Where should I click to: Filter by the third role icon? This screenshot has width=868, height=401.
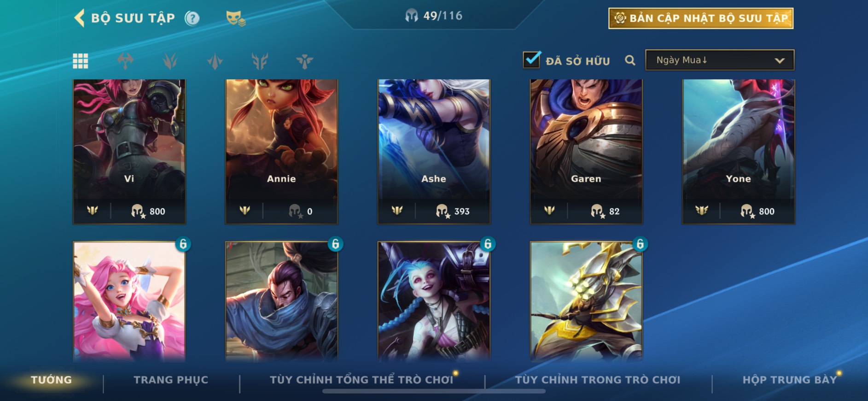215,60
